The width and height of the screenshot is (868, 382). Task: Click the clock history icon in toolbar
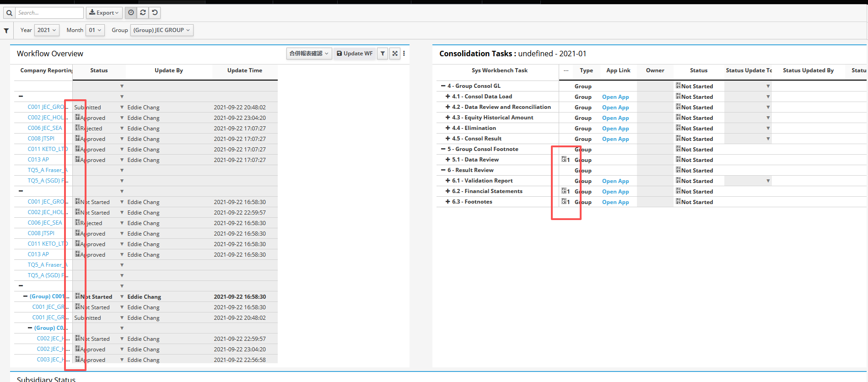(131, 13)
